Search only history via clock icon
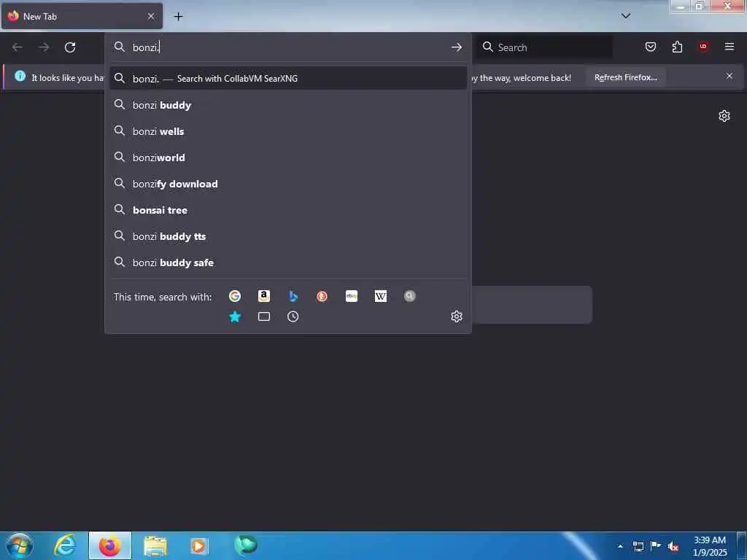The width and height of the screenshot is (747, 560). pyautogui.click(x=293, y=316)
